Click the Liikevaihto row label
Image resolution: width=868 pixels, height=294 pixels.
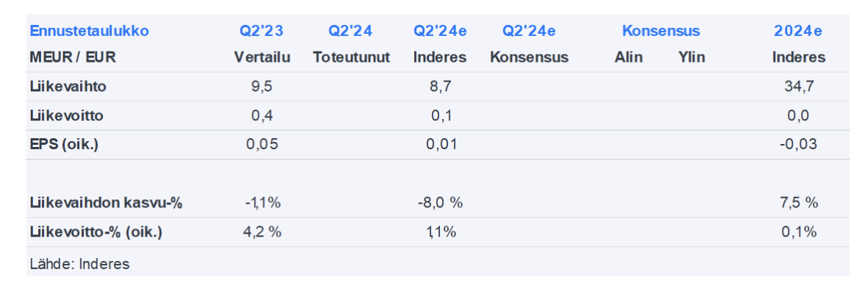click(68, 86)
